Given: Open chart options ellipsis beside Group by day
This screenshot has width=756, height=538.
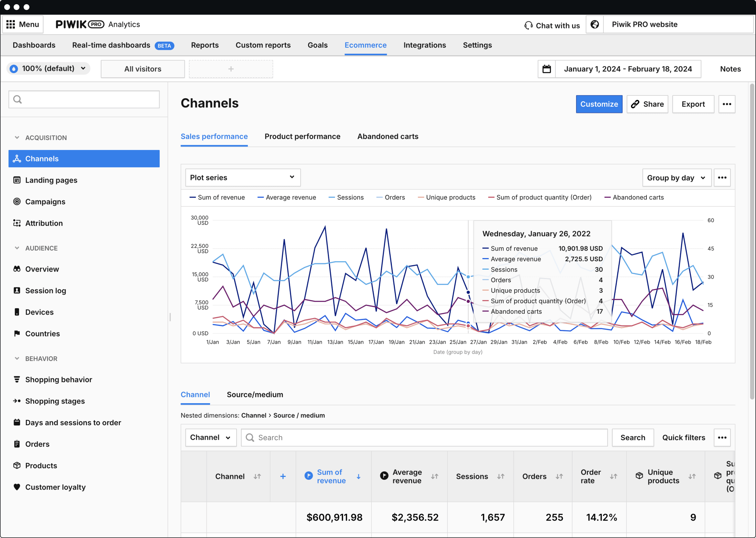Looking at the screenshot, I should pos(722,178).
